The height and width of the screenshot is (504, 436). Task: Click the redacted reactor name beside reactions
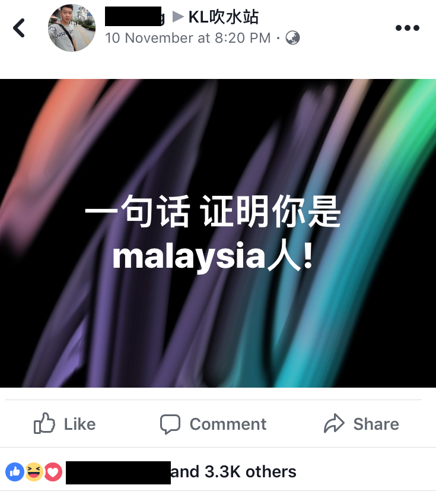(x=118, y=473)
